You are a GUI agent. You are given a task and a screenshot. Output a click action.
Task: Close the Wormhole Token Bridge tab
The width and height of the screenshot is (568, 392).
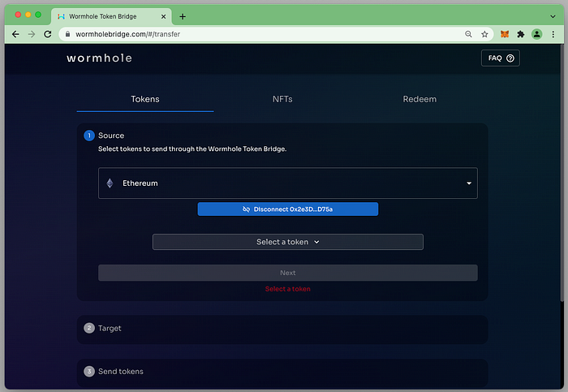click(163, 16)
